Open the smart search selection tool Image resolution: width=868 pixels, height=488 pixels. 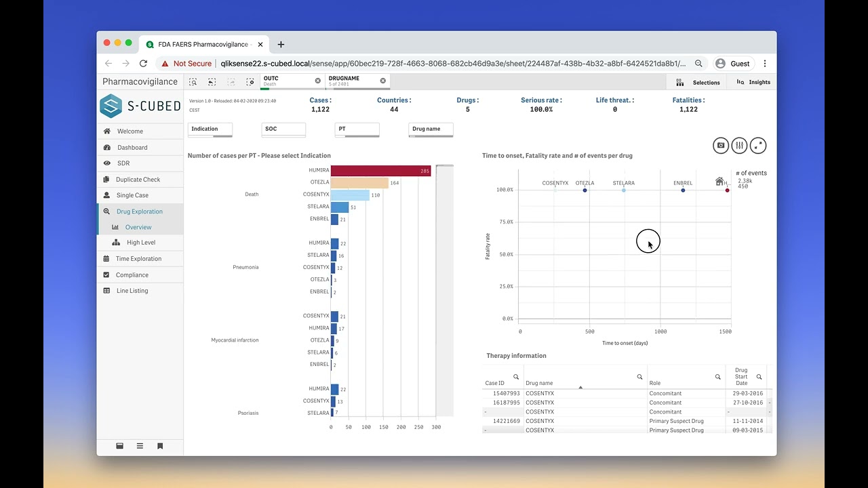click(x=193, y=82)
